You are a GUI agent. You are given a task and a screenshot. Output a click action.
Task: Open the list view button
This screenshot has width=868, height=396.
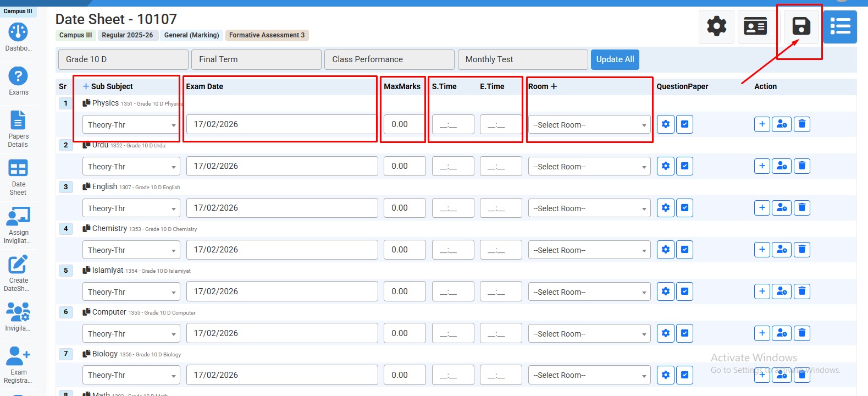840,26
